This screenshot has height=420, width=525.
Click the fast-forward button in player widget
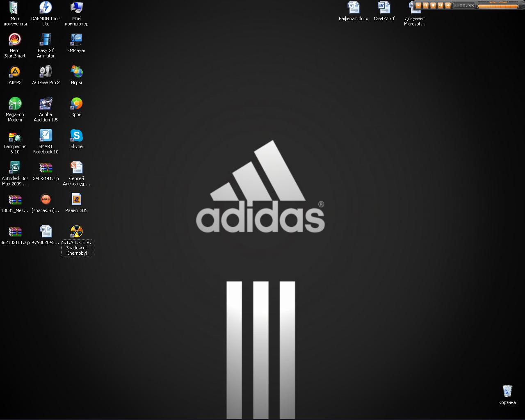pos(448,5)
